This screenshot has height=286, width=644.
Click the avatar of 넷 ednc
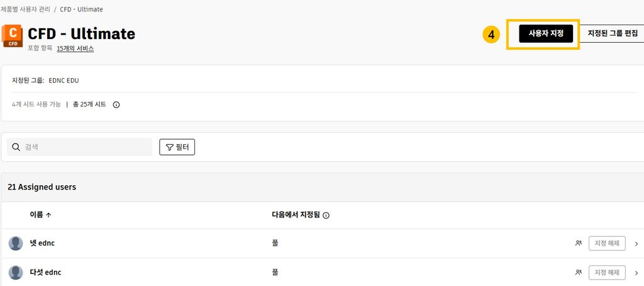pyautogui.click(x=16, y=243)
